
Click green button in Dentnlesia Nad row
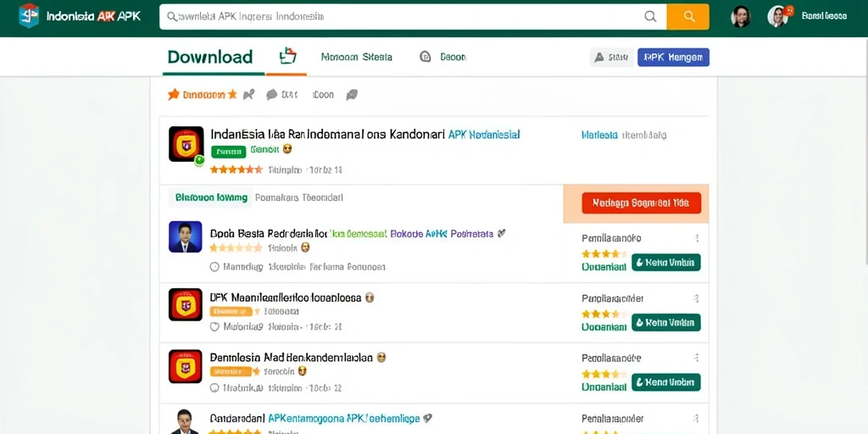(x=666, y=382)
